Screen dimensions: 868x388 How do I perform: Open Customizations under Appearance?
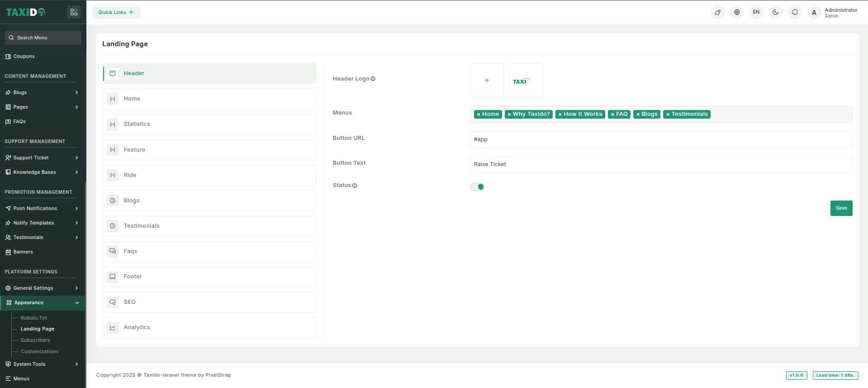click(39, 352)
